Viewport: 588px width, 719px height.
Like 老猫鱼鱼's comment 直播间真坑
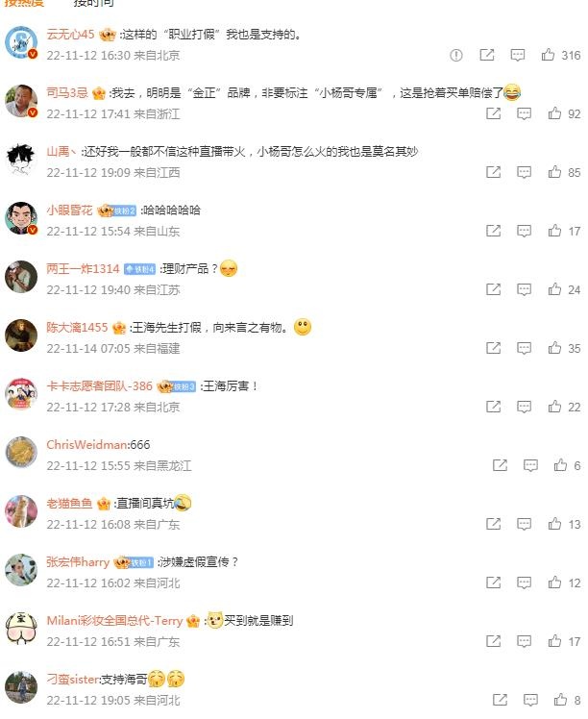tap(554, 524)
